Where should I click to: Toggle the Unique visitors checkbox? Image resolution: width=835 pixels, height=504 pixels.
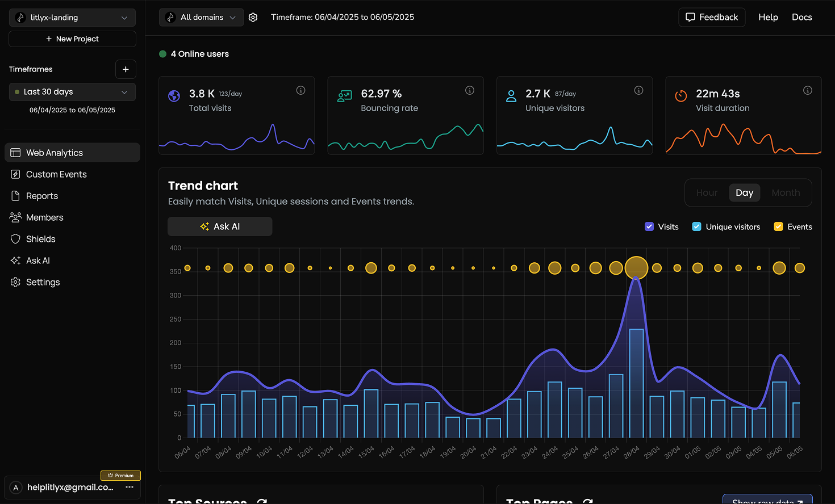696,226
